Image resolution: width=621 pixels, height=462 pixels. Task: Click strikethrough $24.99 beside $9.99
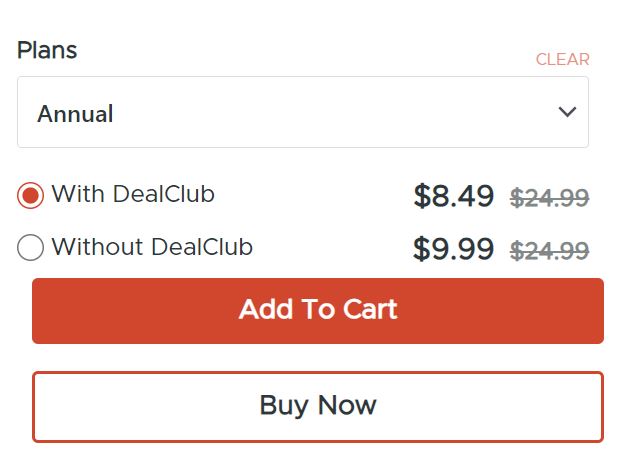pos(549,250)
